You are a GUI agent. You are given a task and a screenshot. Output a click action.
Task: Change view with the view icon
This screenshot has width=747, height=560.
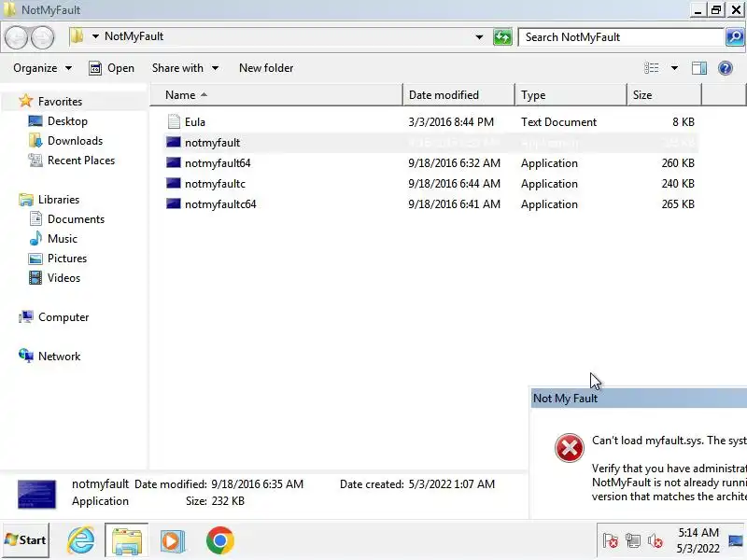651,68
